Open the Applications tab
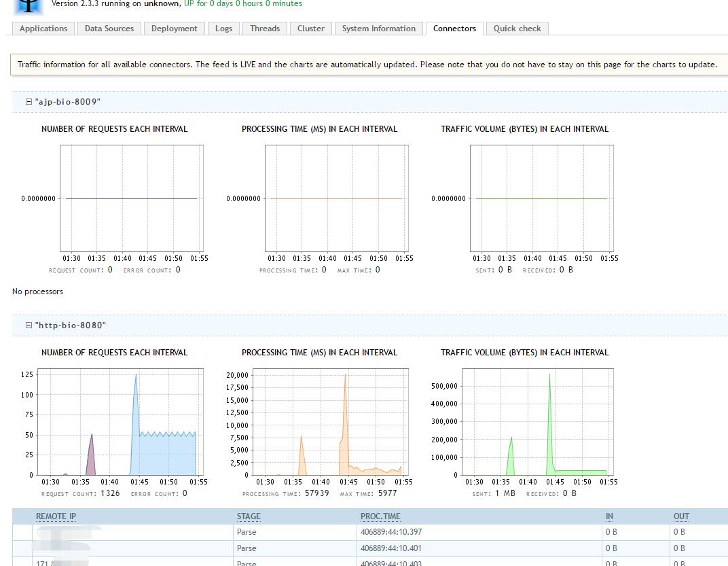The width and height of the screenshot is (728, 566). click(43, 29)
